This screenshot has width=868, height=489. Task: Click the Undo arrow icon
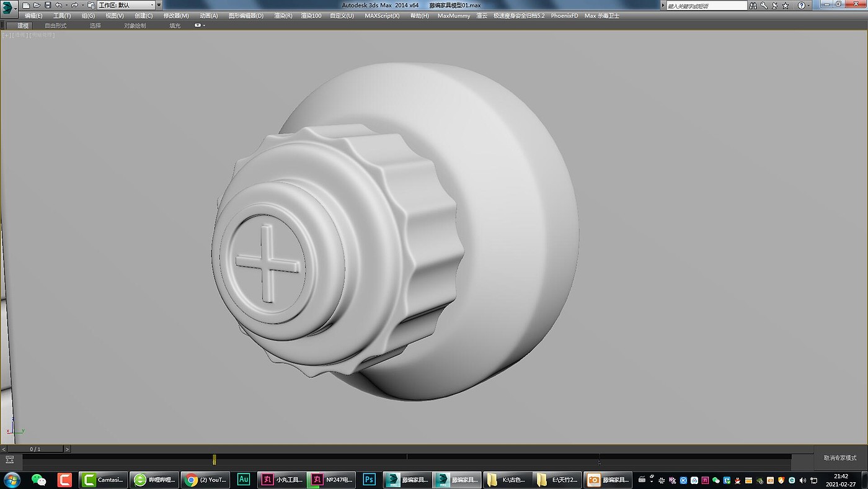point(58,5)
